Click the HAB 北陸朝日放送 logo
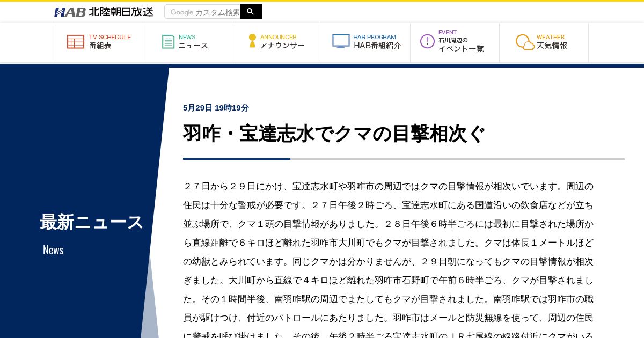 104,12
